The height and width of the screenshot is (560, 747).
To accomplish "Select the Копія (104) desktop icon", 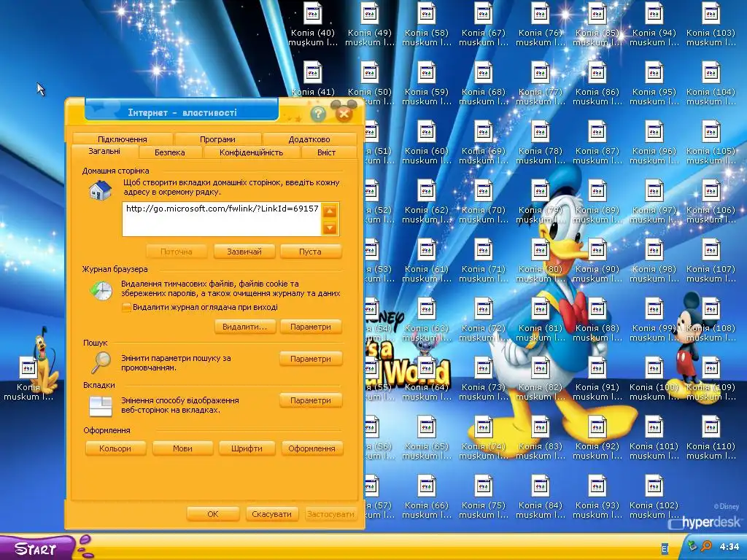I will 711,84.
